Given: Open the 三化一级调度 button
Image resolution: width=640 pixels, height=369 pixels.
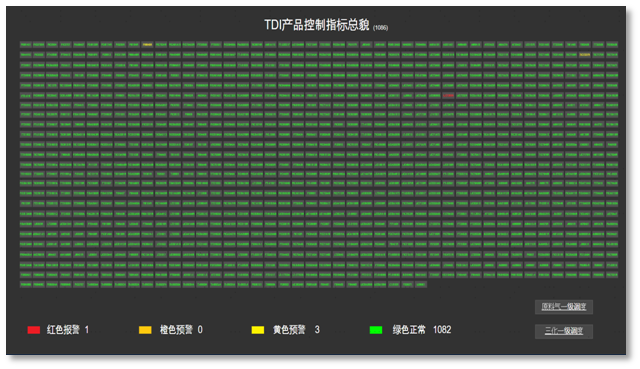Looking at the screenshot, I should click(564, 331).
